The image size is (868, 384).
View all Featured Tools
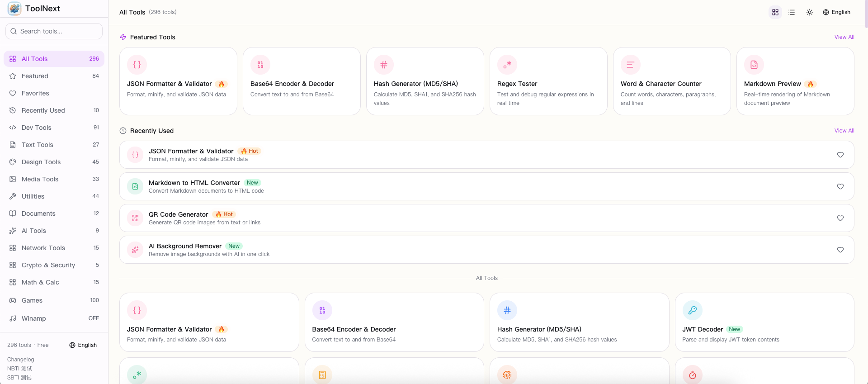[x=844, y=37]
